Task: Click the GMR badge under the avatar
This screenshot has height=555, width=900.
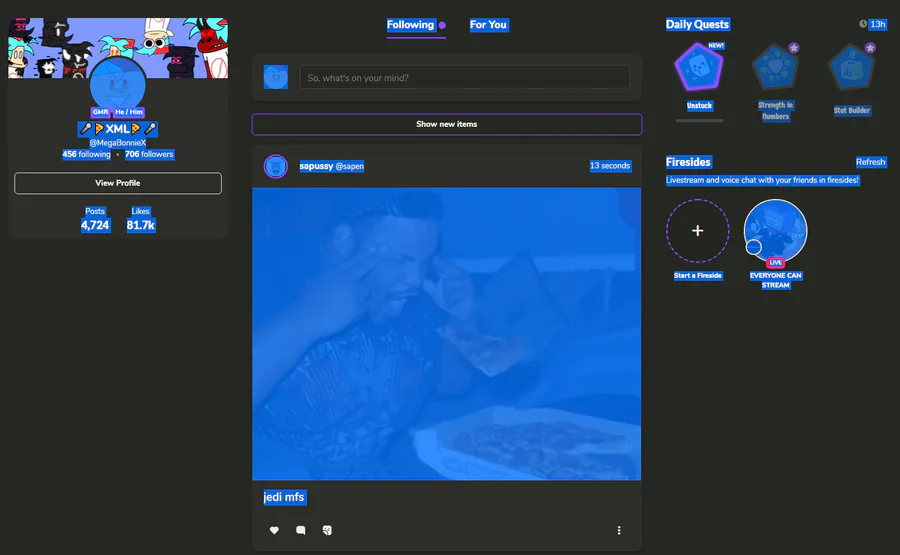Action: pyautogui.click(x=100, y=112)
